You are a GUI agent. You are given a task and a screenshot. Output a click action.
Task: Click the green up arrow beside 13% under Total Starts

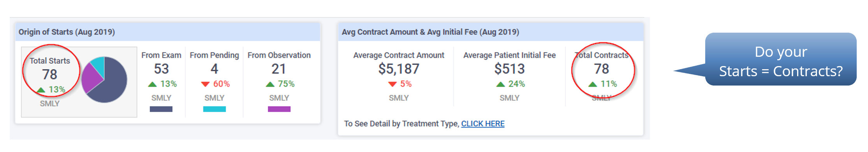41,90
